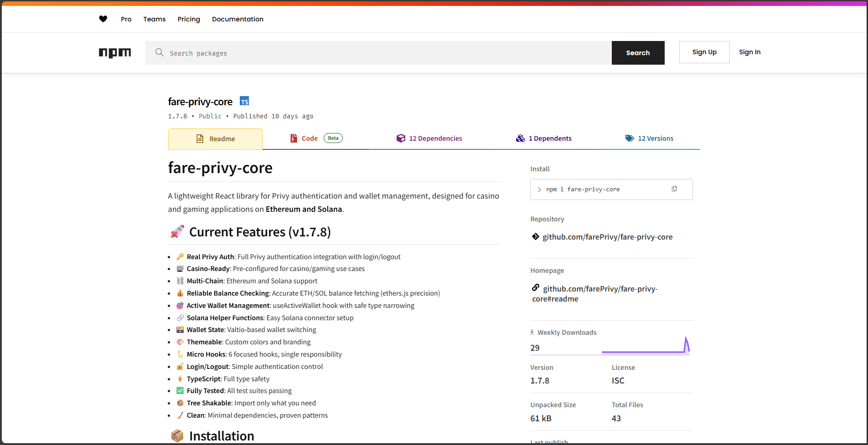
Task: Open the Readme tab
Action: (215, 139)
